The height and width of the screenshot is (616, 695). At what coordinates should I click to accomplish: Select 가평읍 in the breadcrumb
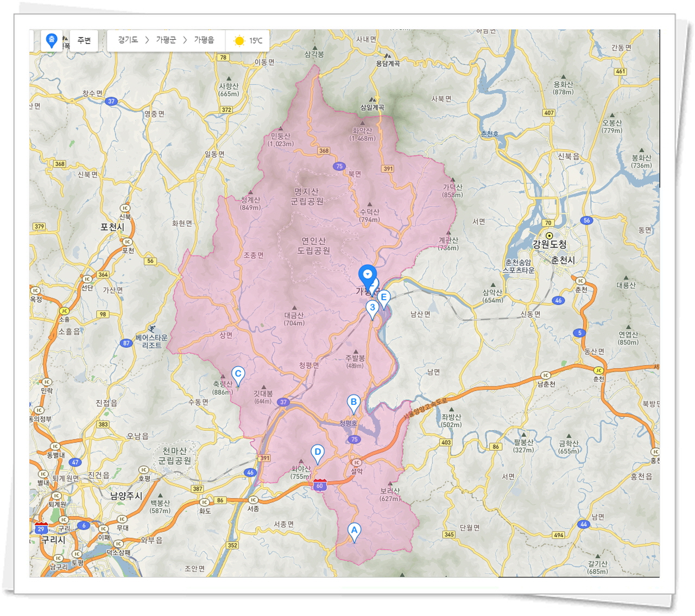(x=204, y=40)
